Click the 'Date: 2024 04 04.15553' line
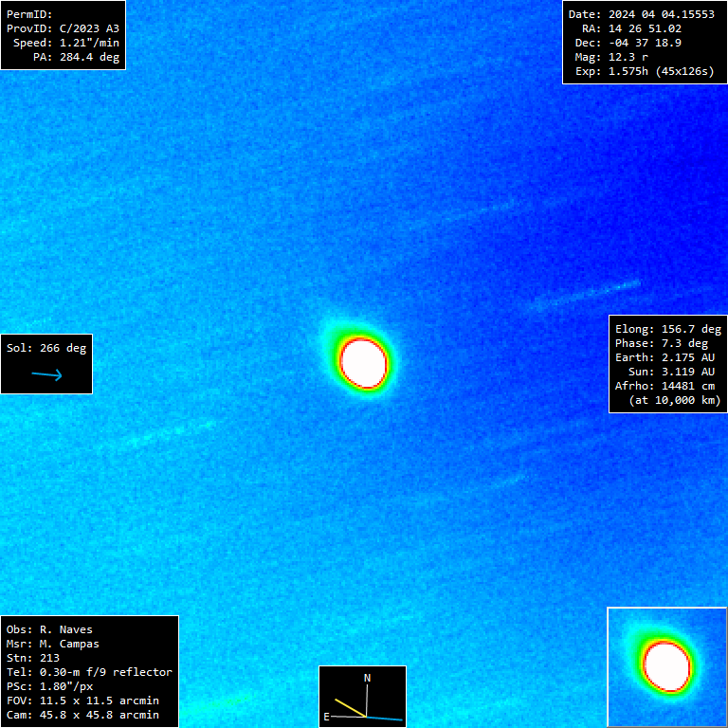This screenshot has height=728, width=728. (x=642, y=14)
